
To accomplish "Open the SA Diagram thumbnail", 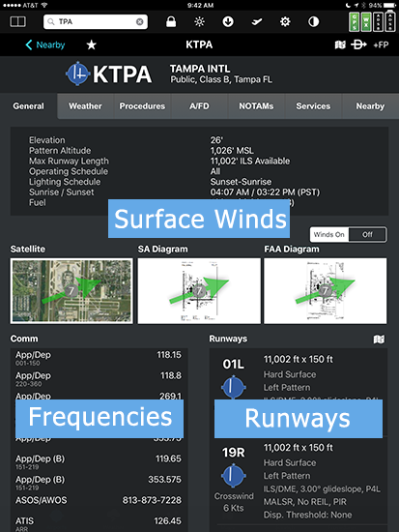I will 199,291.
